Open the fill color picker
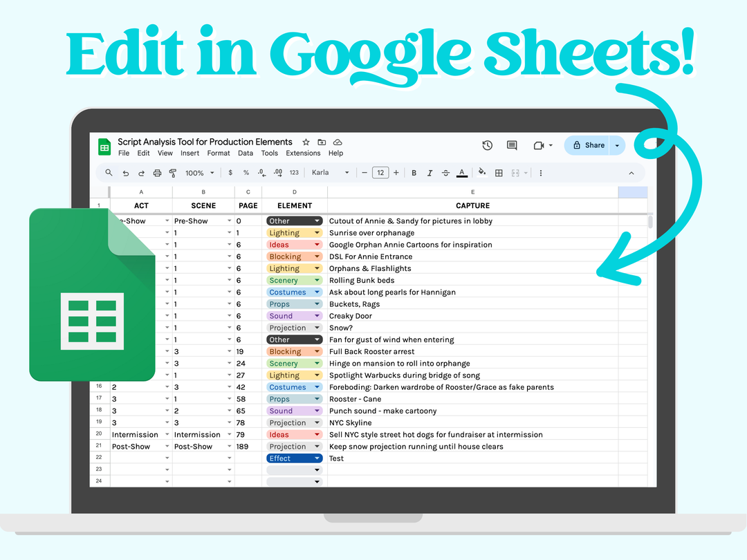 482,173
